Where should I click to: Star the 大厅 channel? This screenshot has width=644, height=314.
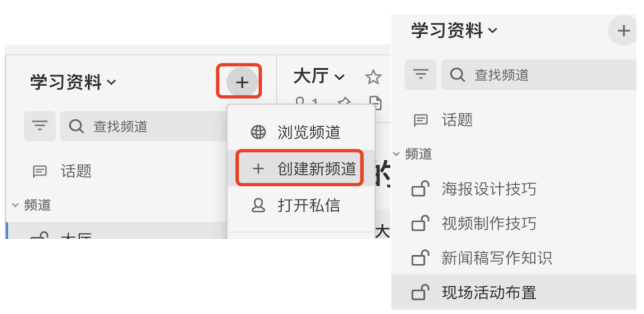[373, 77]
